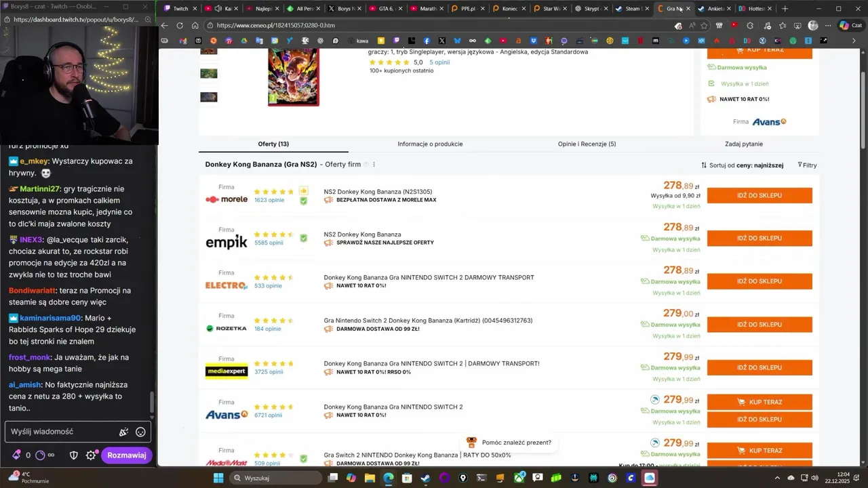Launch Steam from the taskbar
Image resolution: width=868 pixels, height=488 pixels.
[425, 478]
